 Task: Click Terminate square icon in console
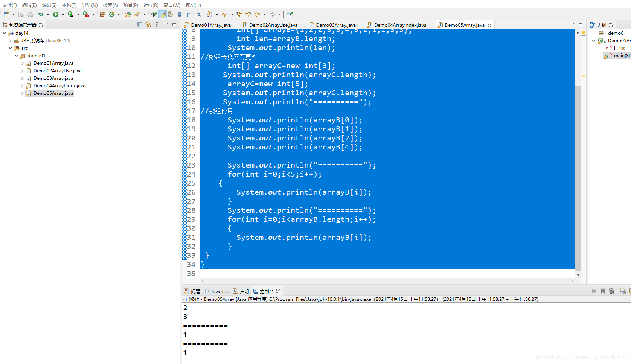(594, 291)
